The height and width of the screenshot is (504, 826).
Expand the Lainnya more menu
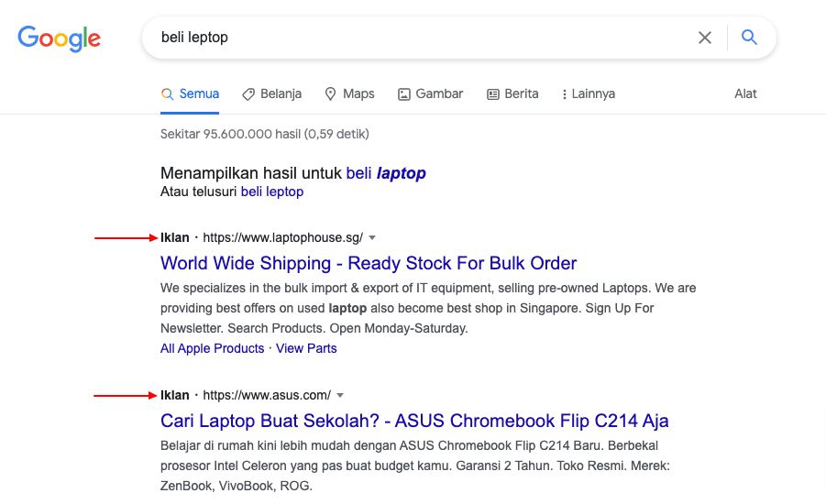588,93
